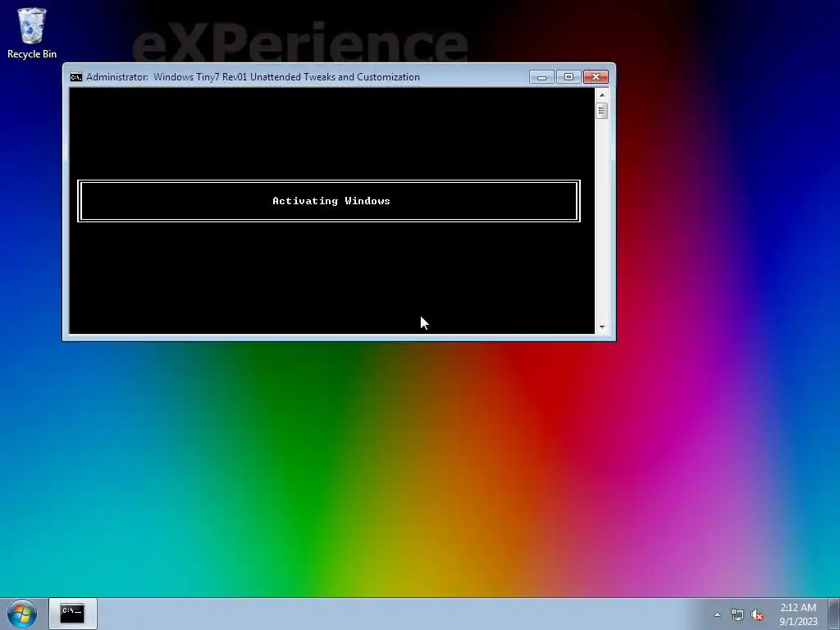This screenshot has height=630, width=840.
Task: Click the console scrollbar thumb
Action: pos(601,111)
